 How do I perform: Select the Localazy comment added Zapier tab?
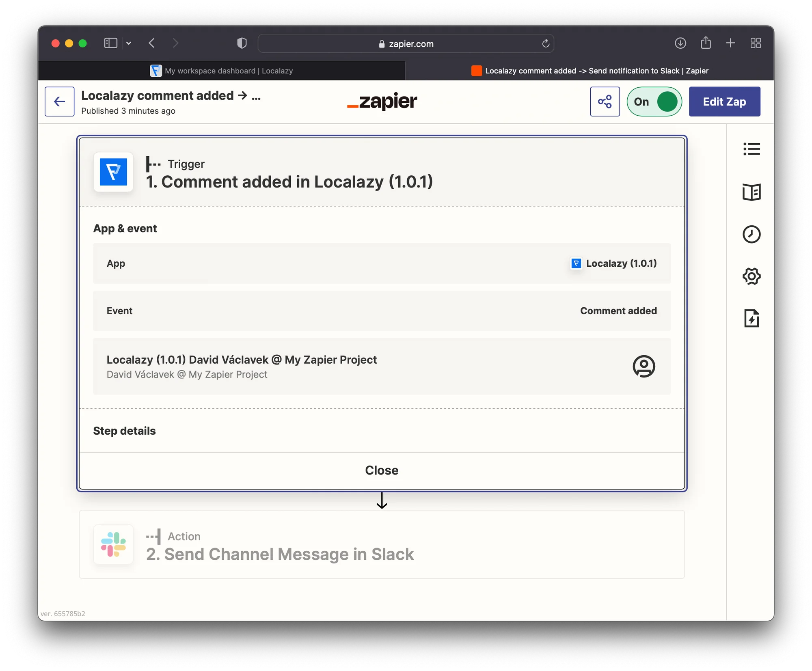(x=590, y=71)
